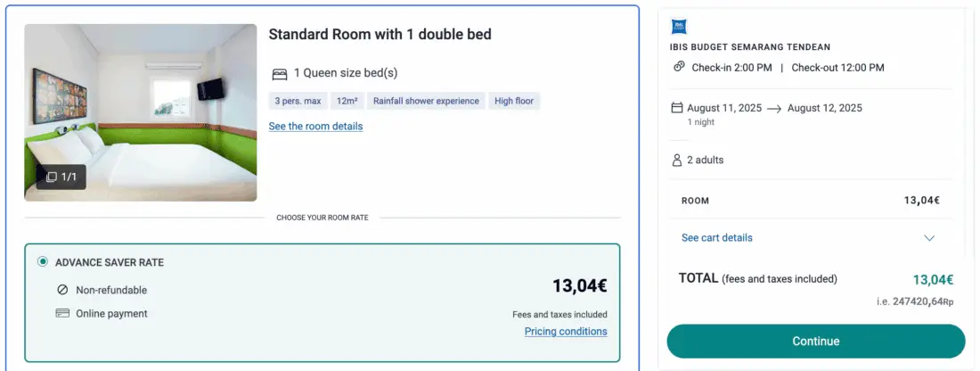
Task: Select the Advance Saver Rate radio button
Action: tap(43, 262)
